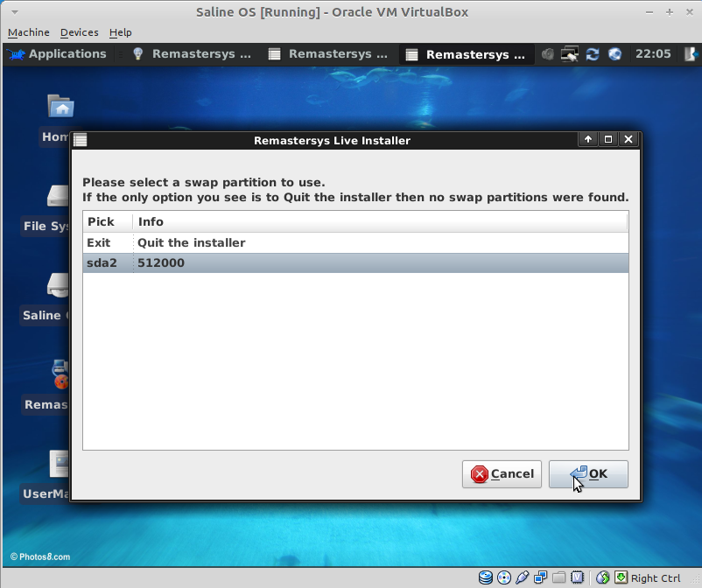This screenshot has width=702, height=588.
Task: Click the green arrow keyboard capture icon
Action: pyautogui.click(x=621, y=577)
